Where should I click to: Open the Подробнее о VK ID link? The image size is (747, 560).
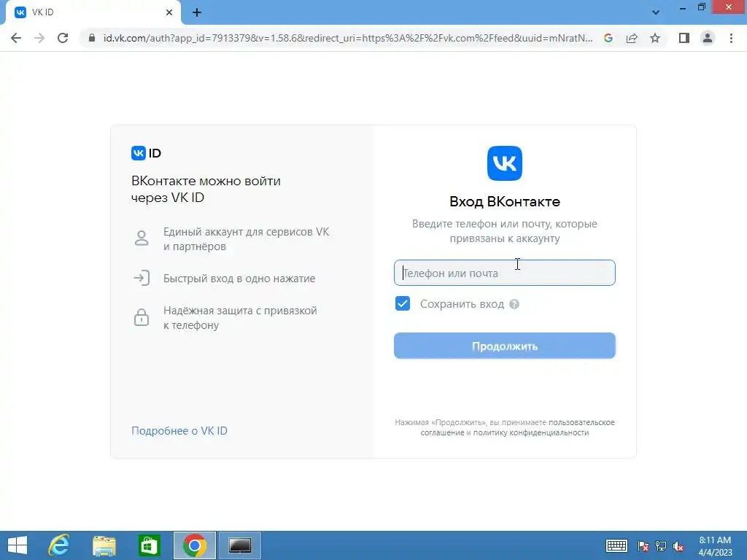179,430
